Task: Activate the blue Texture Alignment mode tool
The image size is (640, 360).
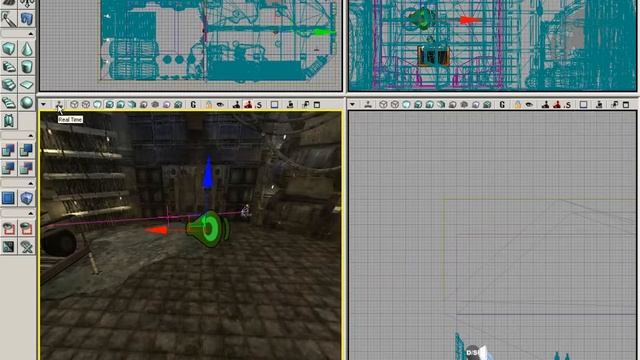Action: tap(27, 19)
